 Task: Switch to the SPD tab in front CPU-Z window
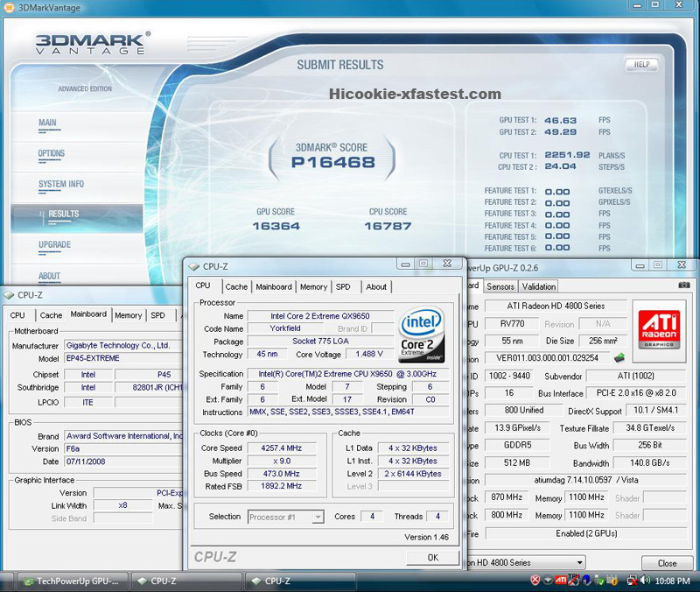(343, 286)
